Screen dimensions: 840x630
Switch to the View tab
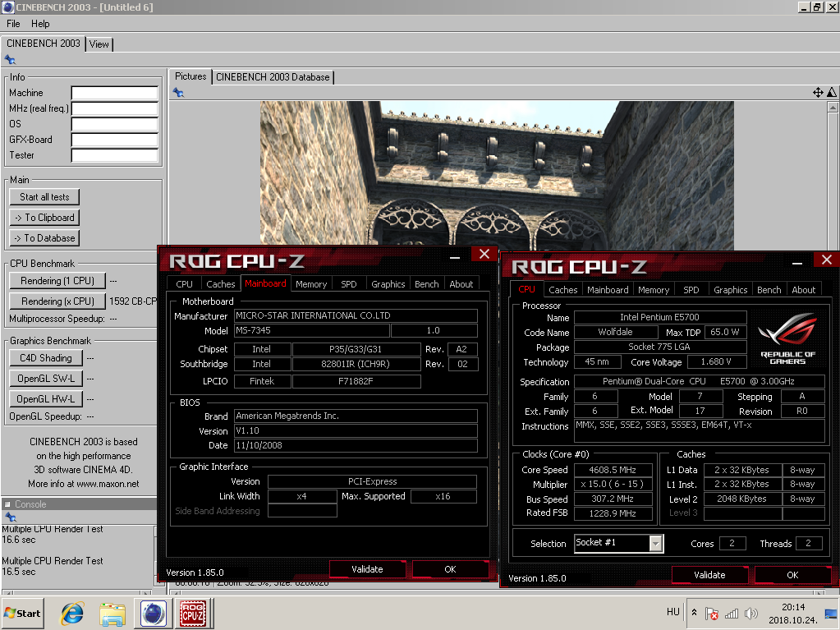tap(99, 44)
